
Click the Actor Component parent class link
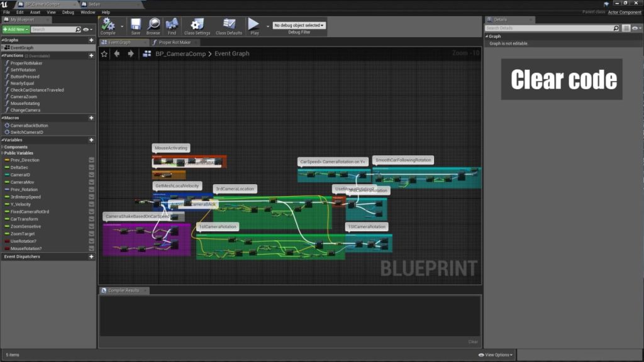tap(624, 12)
